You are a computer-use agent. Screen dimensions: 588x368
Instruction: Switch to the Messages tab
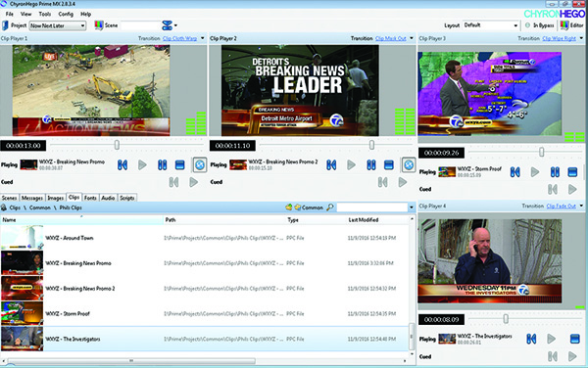pyautogui.click(x=32, y=198)
